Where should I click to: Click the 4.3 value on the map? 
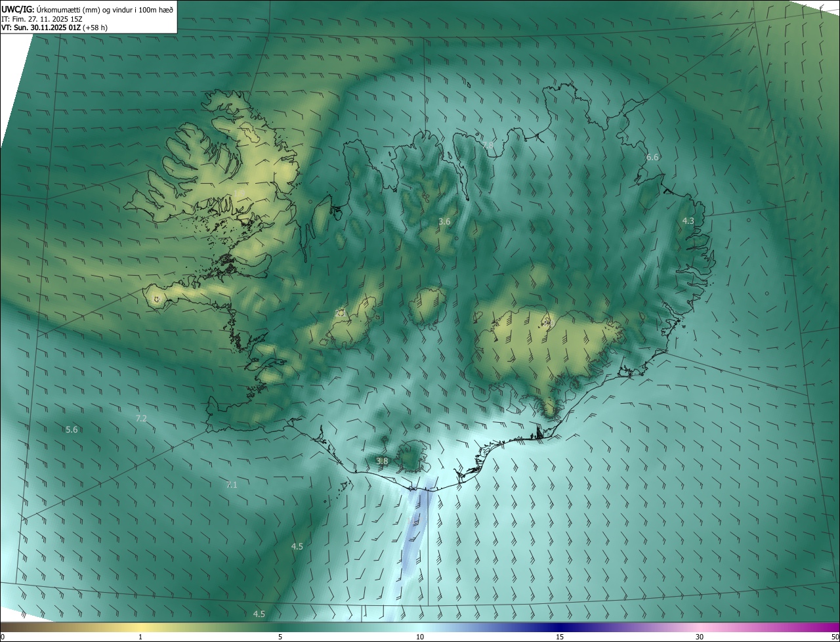688,221
